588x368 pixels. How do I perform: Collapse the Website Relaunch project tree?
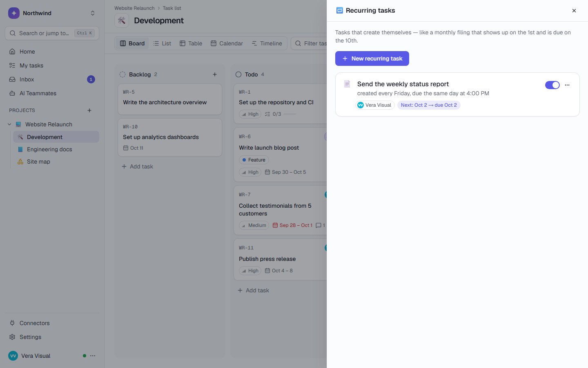9,124
